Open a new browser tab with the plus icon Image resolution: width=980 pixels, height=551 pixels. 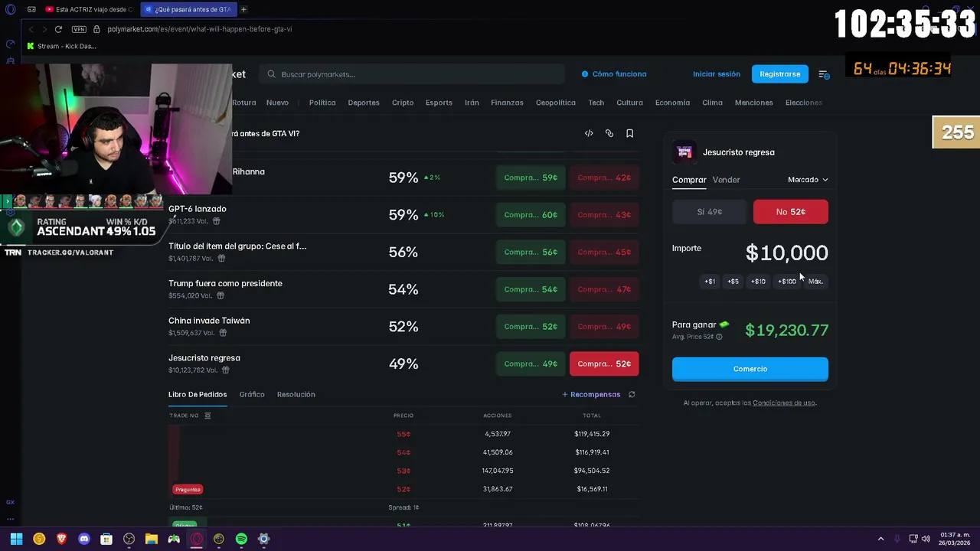click(x=243, y=9)
